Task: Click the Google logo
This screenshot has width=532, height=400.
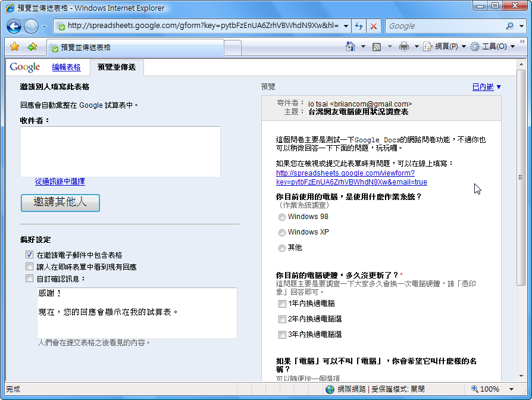Action: pyautogui.click(x=25, y=67)
